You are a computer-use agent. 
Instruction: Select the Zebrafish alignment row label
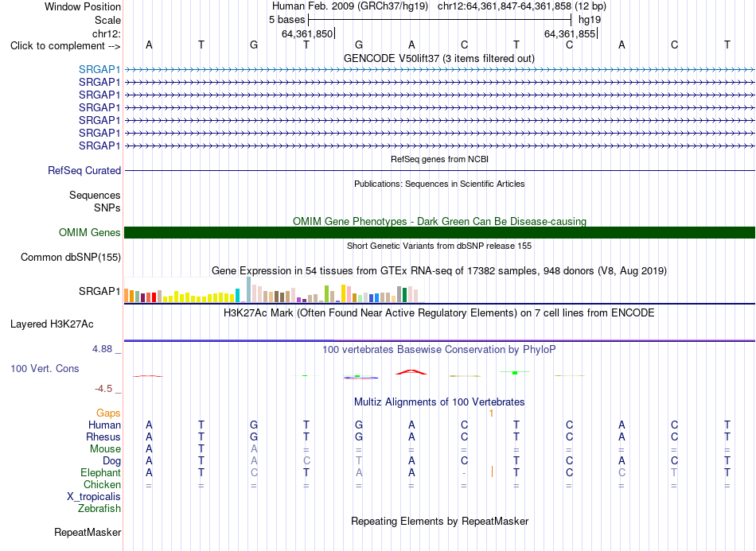tap(99, 508)
